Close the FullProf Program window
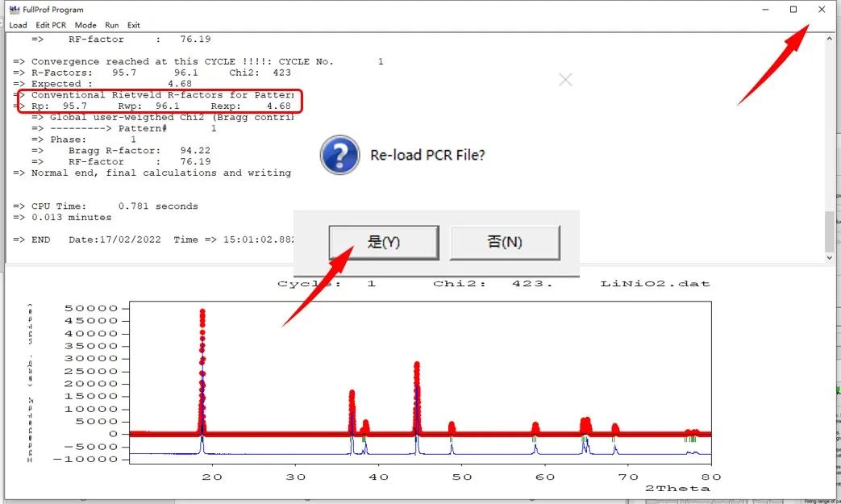Screen dimensions: 841x504 click(x=822, y=10)
